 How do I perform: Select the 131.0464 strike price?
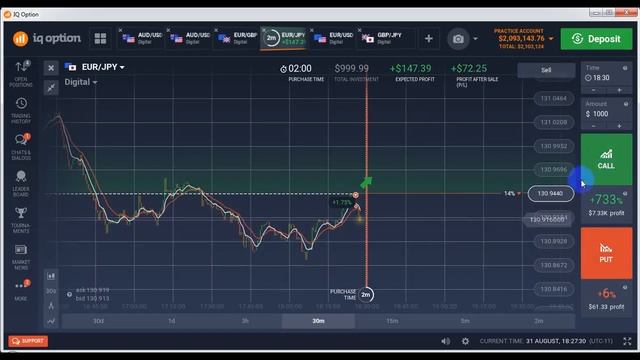click(x=553, y=98)
